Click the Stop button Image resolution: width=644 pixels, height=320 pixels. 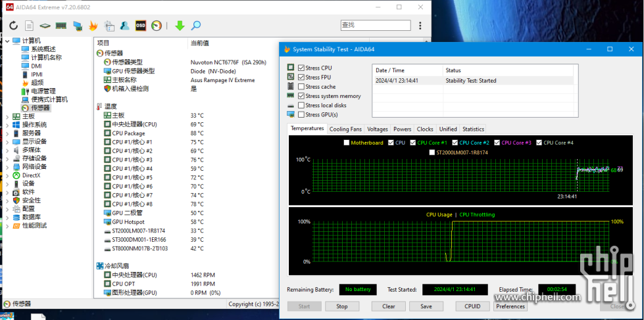click(x=341, y=306)
